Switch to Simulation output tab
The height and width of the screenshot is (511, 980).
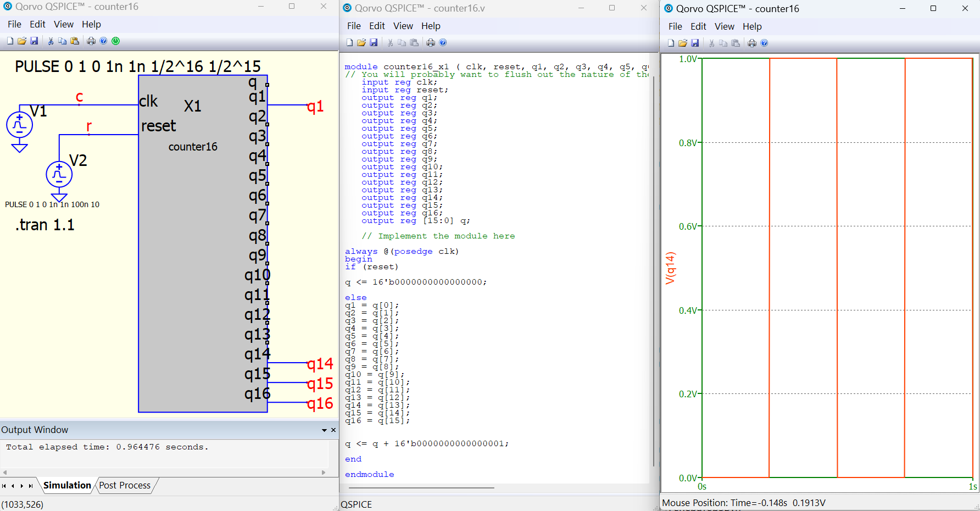[x=67, y=485]
